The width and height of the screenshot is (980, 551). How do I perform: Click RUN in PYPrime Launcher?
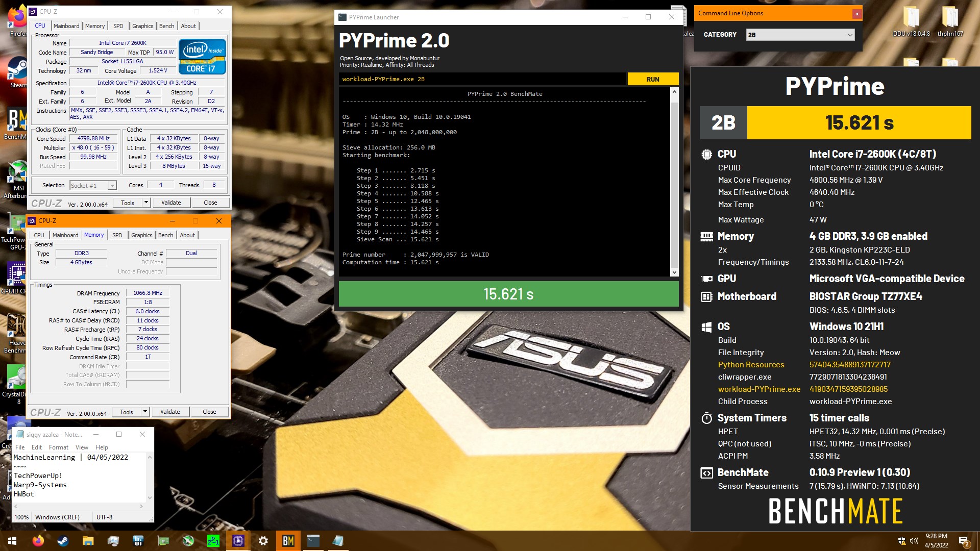[653, 79]
